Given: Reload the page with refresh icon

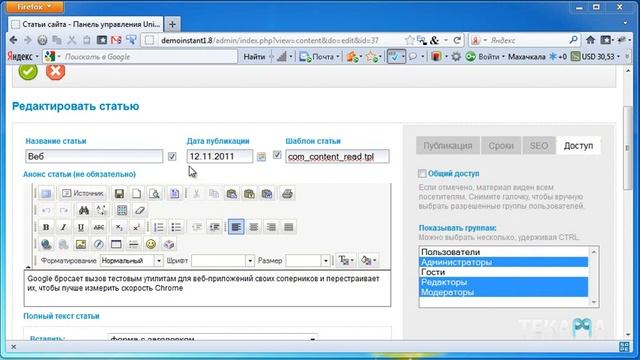Looking at the screenshot, I should click(x=457, y=40).
